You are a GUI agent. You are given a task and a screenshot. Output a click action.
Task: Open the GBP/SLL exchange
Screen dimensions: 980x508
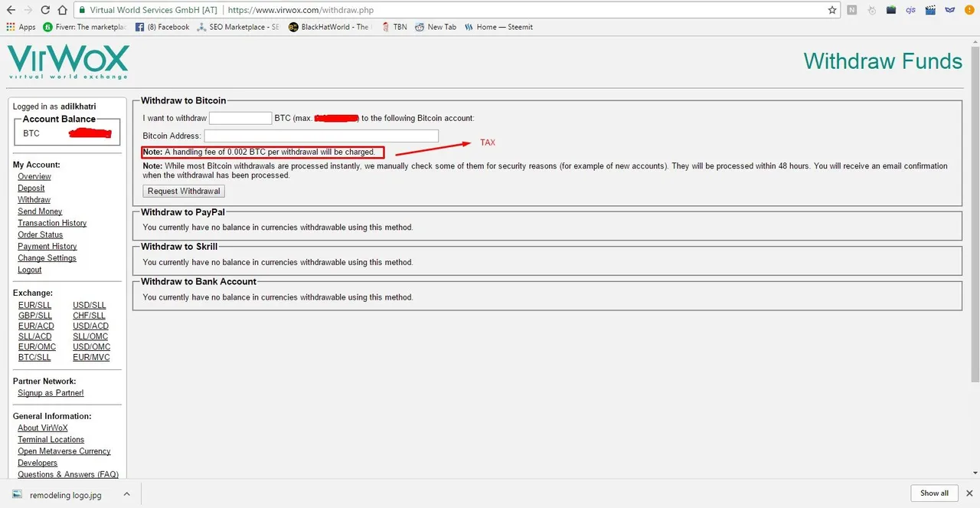point(35,316)
